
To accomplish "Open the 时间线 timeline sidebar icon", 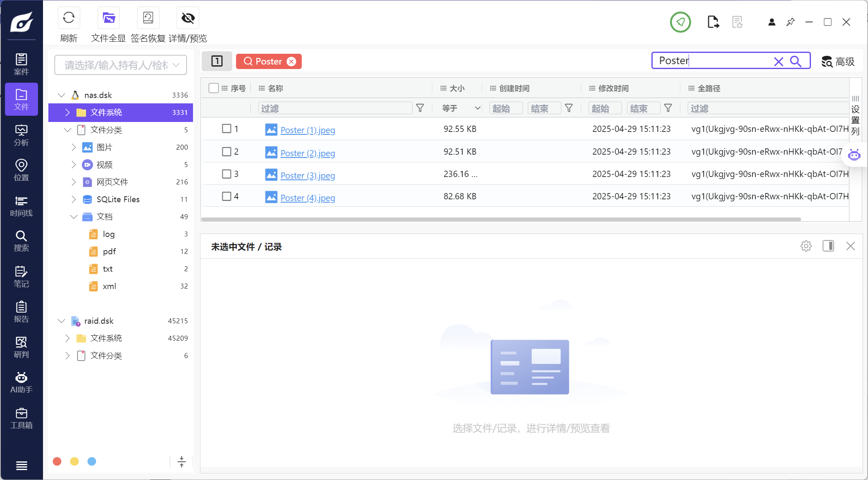I will coord(21,206).
